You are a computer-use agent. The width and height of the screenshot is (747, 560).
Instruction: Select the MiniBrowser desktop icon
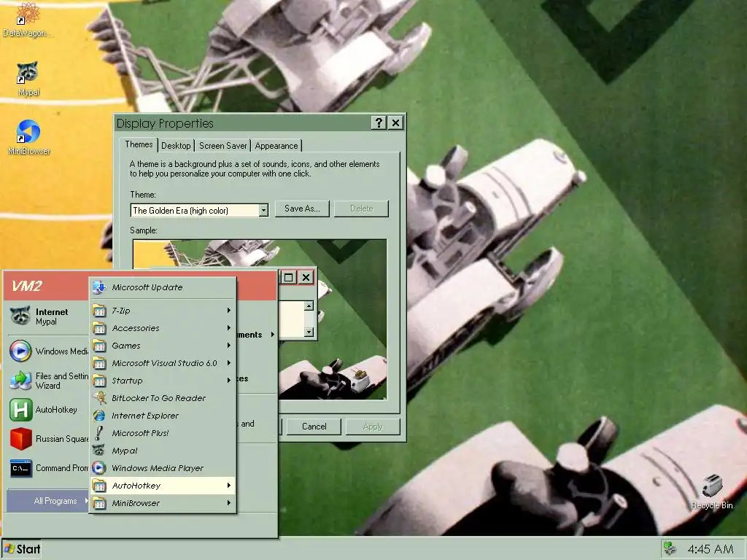click(28, 131)
